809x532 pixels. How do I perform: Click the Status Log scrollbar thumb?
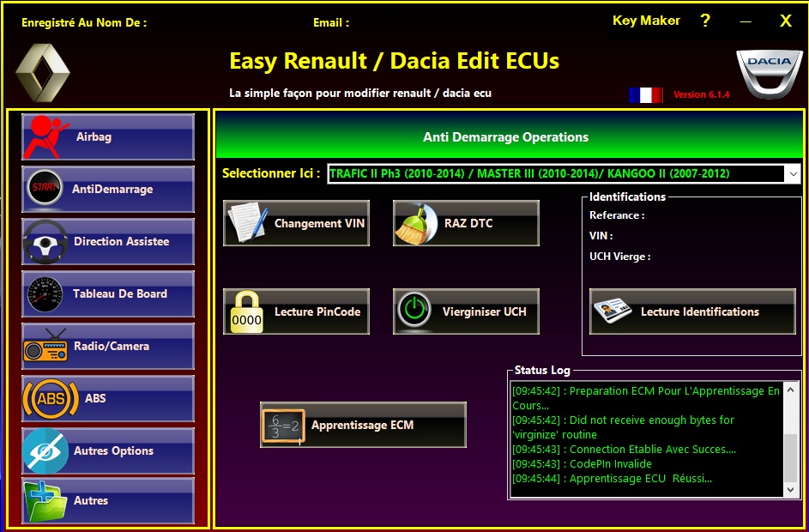[x=790, y=457]
